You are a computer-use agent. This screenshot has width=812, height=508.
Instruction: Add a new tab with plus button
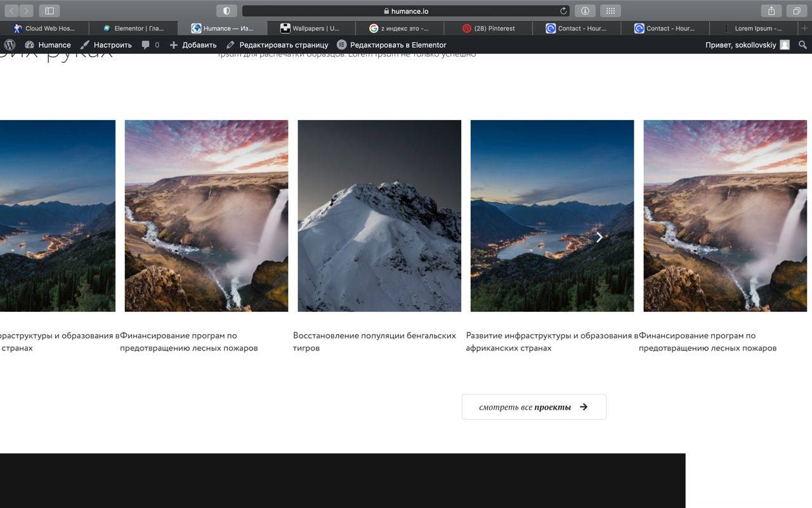805,28
